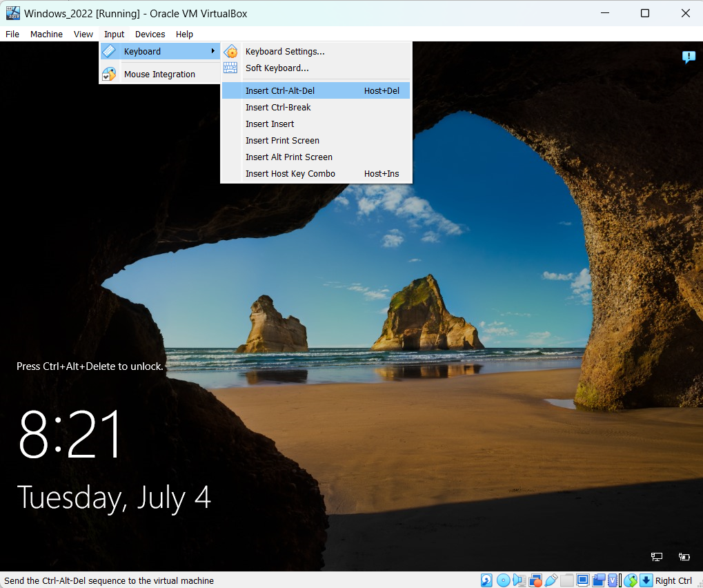Open the hard disk activity indicator
Screen dimensions: 703x588
(486, 580)
